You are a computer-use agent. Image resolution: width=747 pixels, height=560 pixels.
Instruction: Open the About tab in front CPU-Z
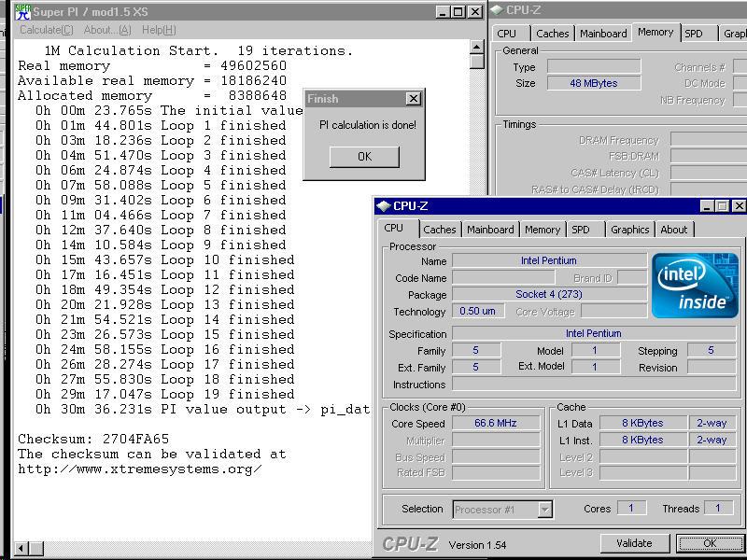pos(673,230)
